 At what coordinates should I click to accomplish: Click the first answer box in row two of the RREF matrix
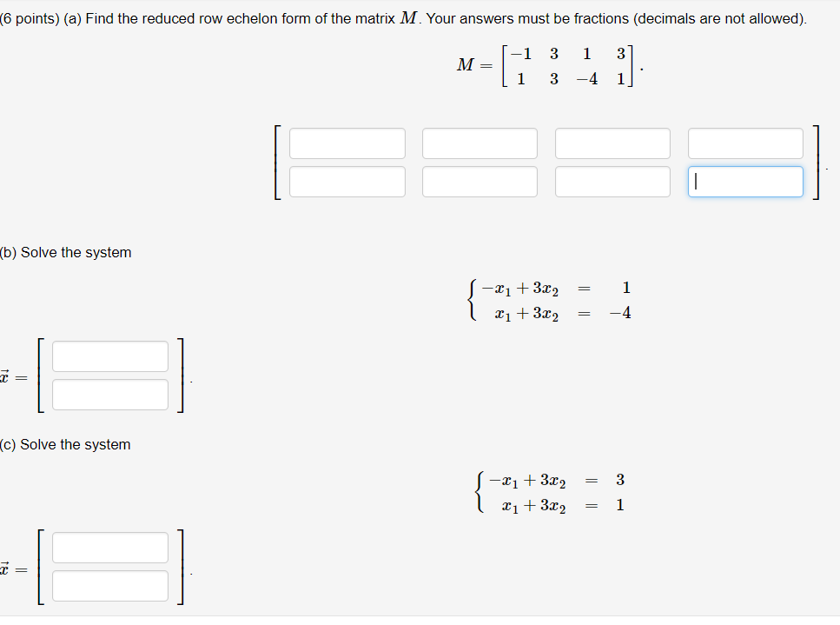[x=347, y=182]
